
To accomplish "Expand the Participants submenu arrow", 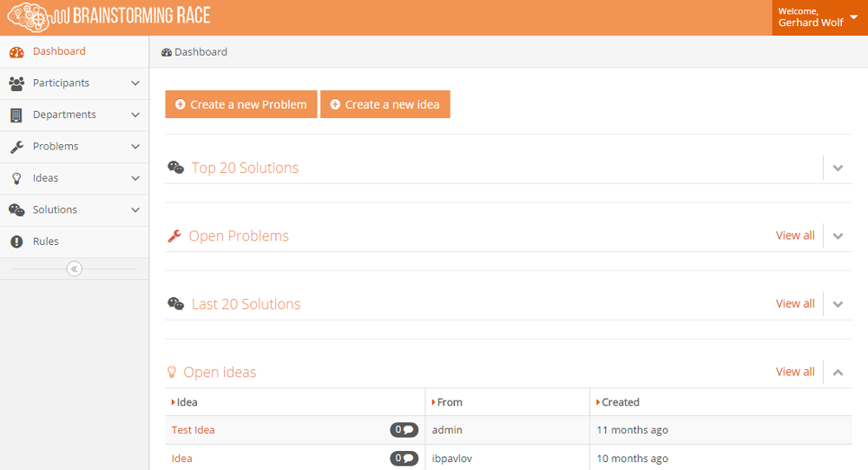I will click(x=135, y=83).
